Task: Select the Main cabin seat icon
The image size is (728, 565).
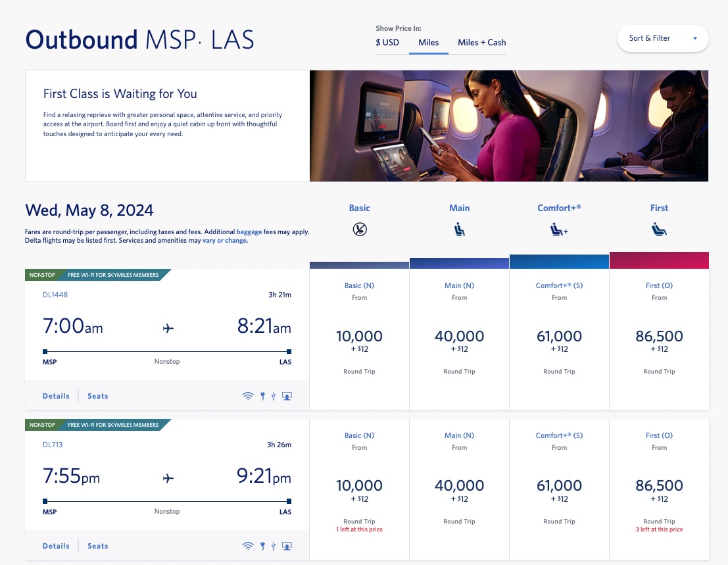Action: pos(459,230)
